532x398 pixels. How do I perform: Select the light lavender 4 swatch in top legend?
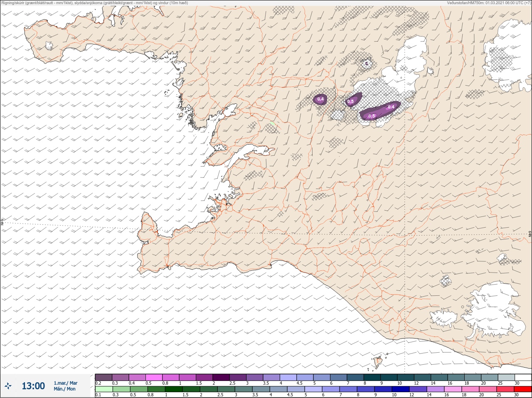click(x=289, y=377)
